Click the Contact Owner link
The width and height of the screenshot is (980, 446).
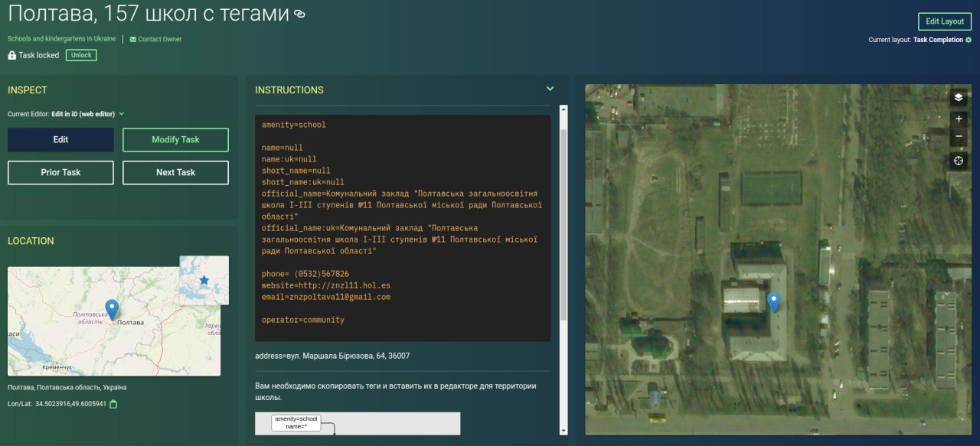160,39
